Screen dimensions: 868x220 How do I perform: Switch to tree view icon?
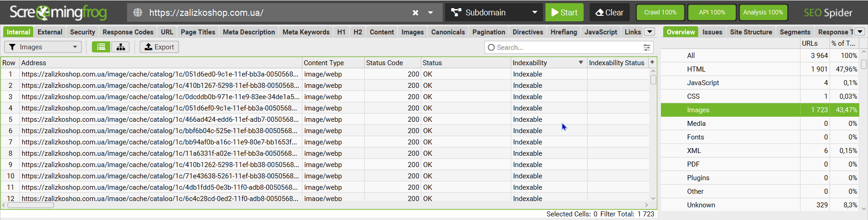coord(121,47)
